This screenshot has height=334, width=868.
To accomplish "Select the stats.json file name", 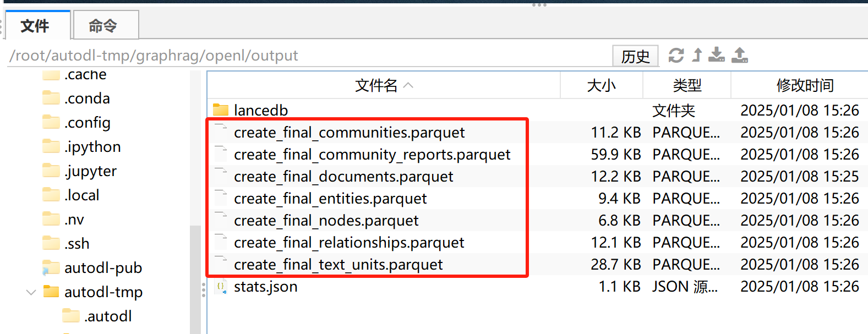I will pos(265,287).
